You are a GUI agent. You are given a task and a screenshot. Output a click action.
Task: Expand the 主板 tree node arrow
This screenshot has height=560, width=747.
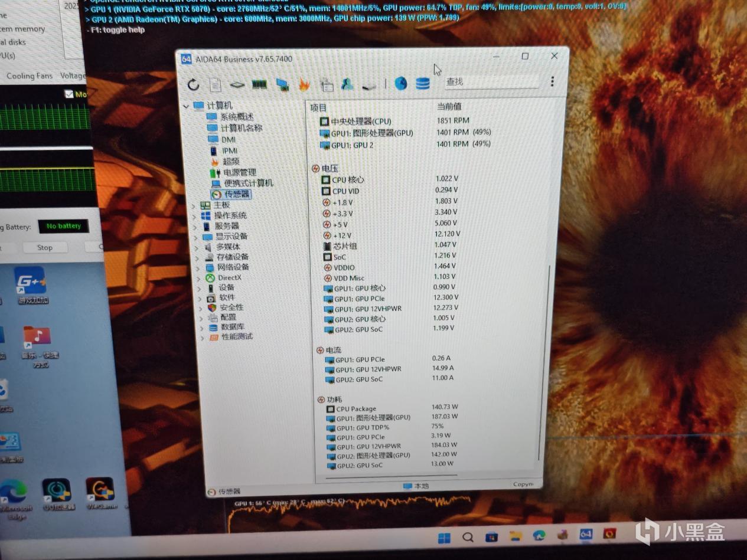(x=194, y=205)
